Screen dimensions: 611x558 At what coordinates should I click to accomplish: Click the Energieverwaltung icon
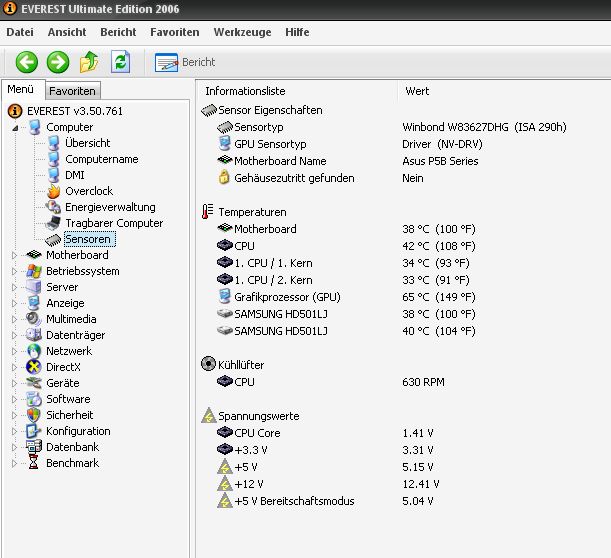[53, 207]
